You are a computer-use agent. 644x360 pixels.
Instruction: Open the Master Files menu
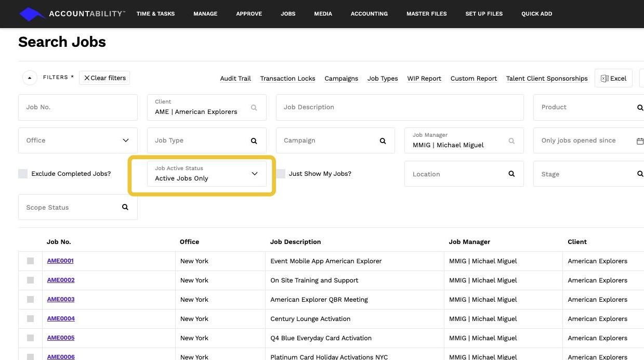coord(426,14)
